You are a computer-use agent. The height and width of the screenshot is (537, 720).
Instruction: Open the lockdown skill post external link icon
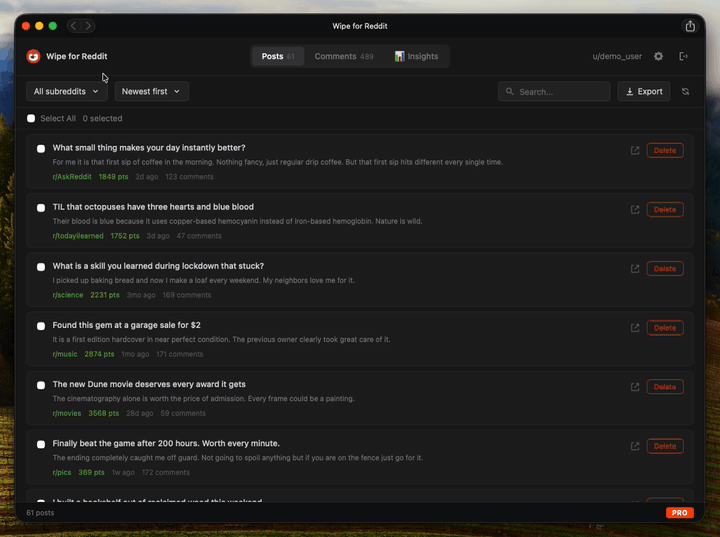635,269
